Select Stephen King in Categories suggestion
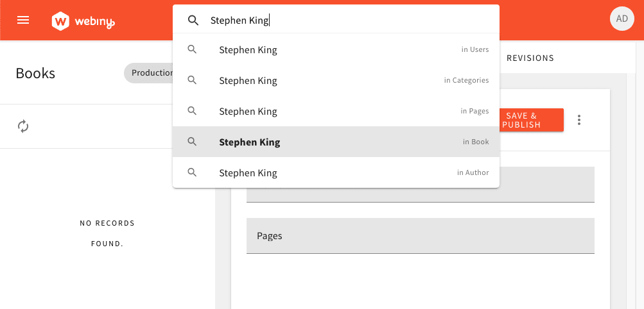This screenshot has height=309, width=644. (248, 81)
